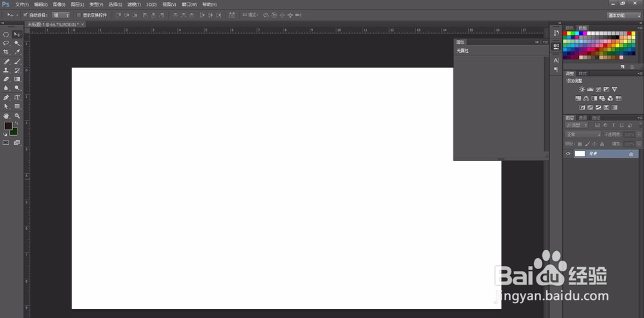
Task: Select the Elliptical Marquee tool
Action: (x=6, y=35)
